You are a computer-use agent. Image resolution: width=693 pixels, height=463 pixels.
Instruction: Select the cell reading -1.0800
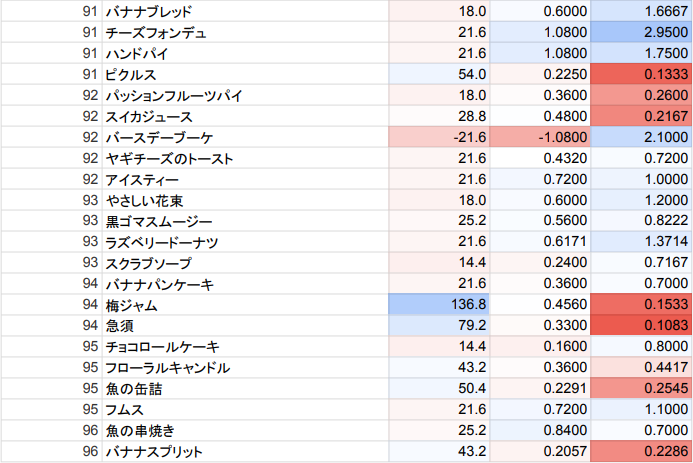[x=541, y=137]
